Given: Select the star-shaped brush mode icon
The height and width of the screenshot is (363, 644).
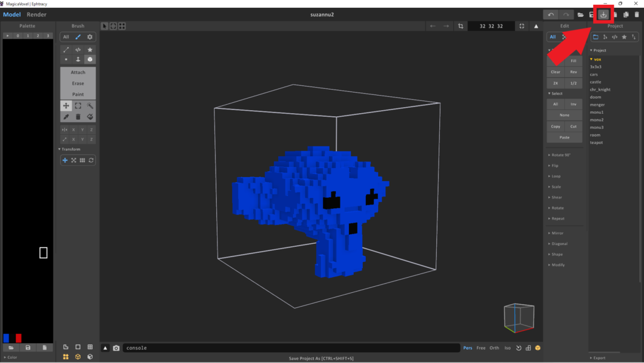Looking at the screenshot, I should coord(90,50).
